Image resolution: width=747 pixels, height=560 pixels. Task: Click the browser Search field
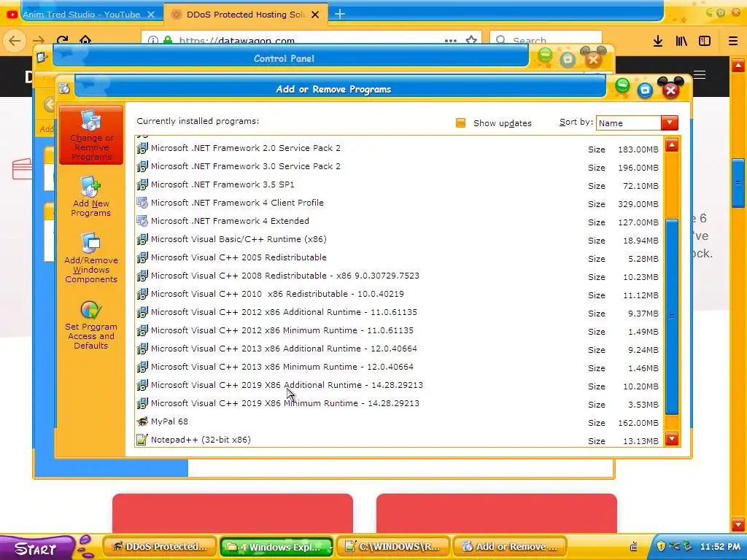[546, 40]
